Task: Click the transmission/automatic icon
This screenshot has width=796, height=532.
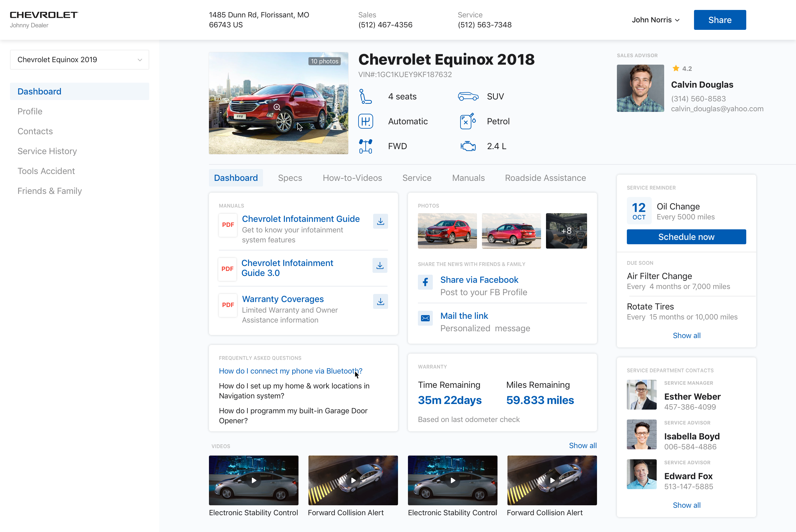Action: click(365, 121)
